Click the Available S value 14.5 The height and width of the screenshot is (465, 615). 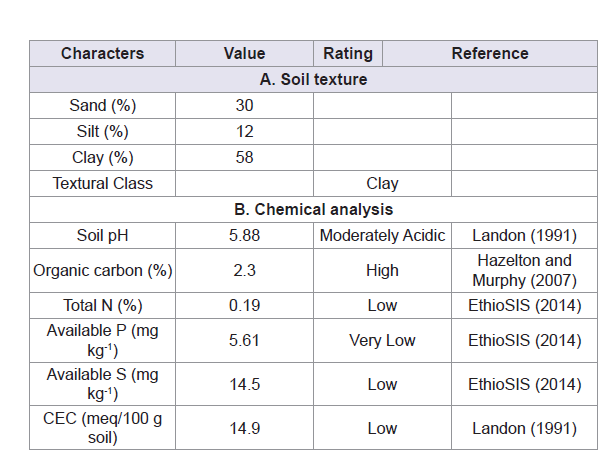(244, 384)
